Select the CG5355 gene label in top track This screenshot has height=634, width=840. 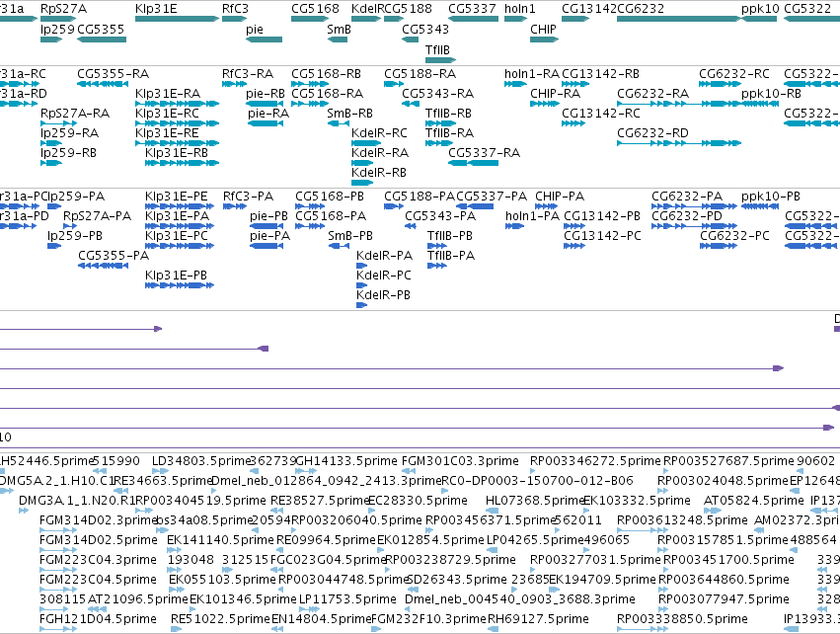pos(101,30)
